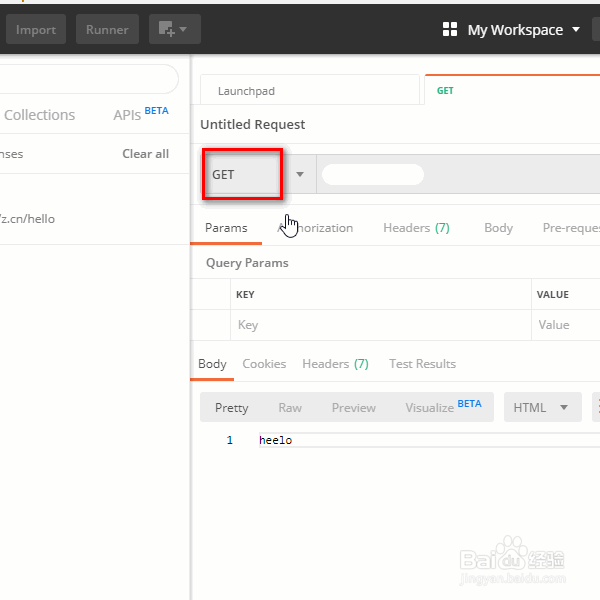Click the Import button

pos(36,29)
